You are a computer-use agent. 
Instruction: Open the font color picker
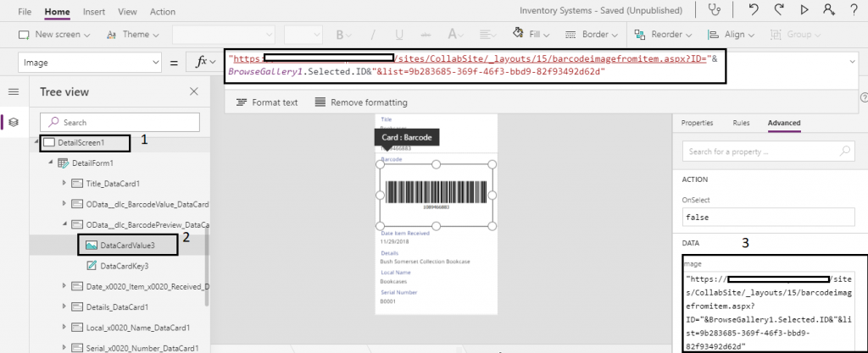455,34
